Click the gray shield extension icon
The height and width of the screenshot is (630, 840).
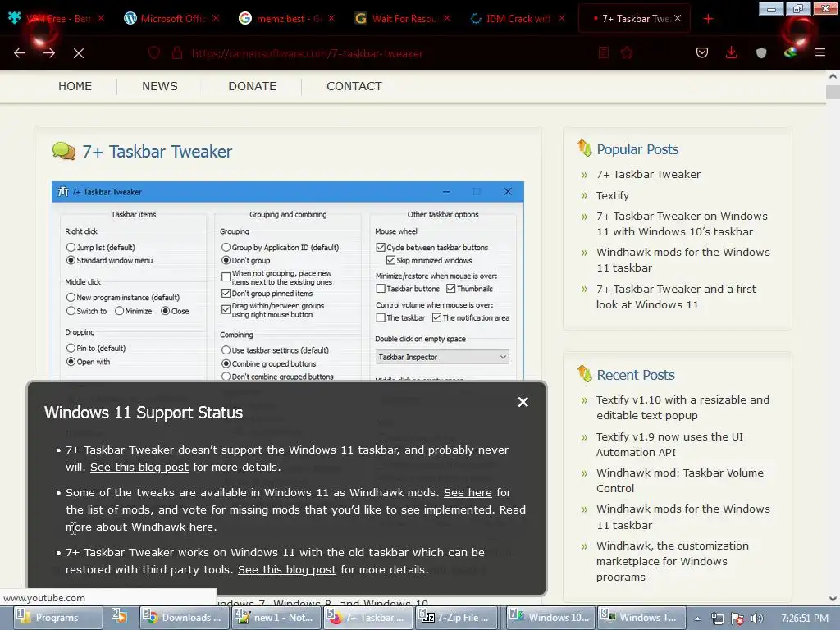[760, 53]
